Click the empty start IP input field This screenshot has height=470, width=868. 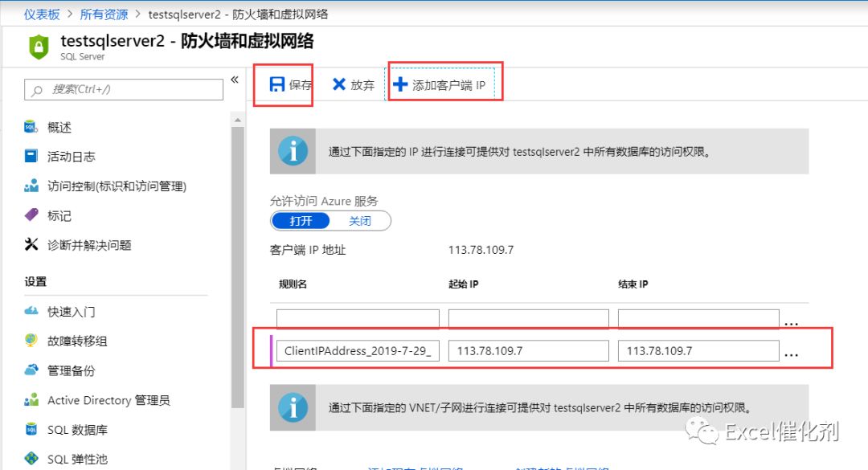click(x=529, y=318)
